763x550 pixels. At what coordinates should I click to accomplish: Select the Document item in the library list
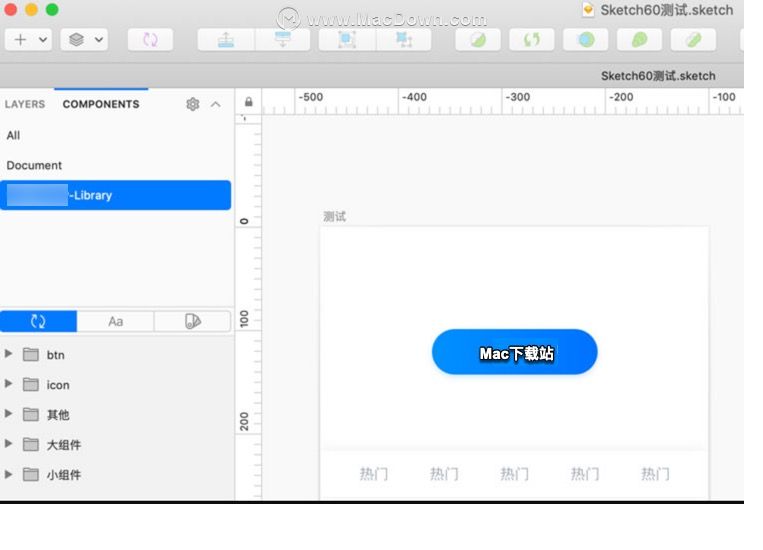[34, 165]
